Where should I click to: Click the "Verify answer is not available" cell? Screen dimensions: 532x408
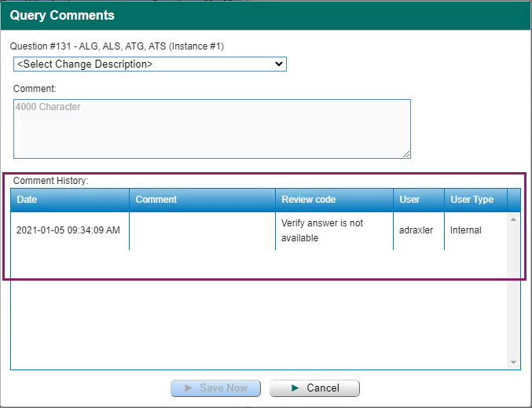click(x=333, y=230)
